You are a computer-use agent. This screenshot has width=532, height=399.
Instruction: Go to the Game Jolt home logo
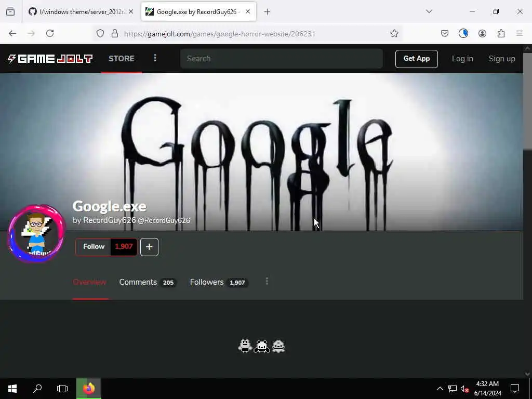(x=50, y=59)
